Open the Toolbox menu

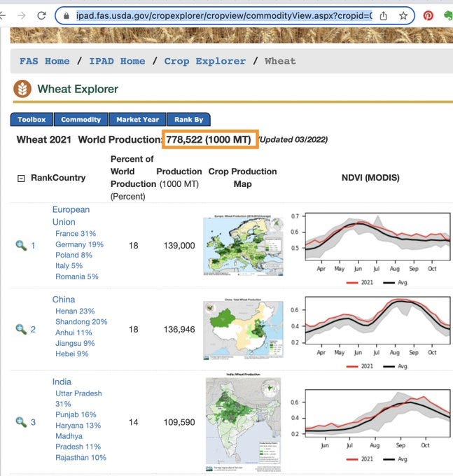click(x=32, y=119)
